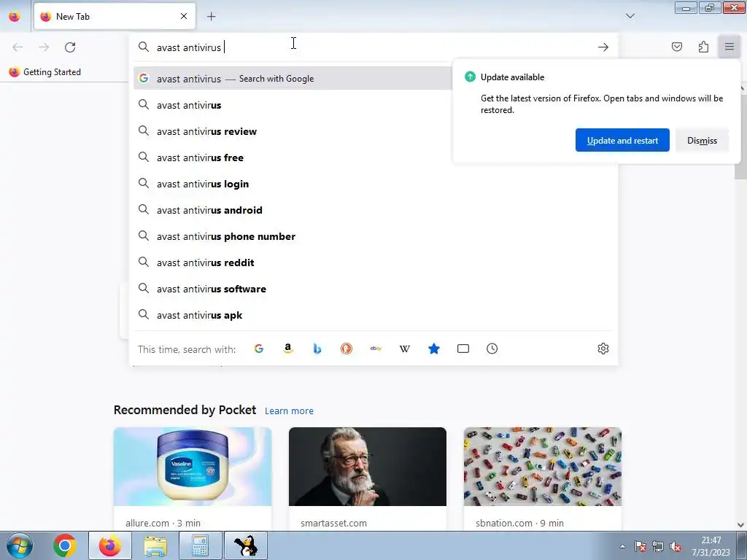Open the Vaseline article thumbnail from allure.com
This screenshot has height=560, width=747.
point(193,466)
